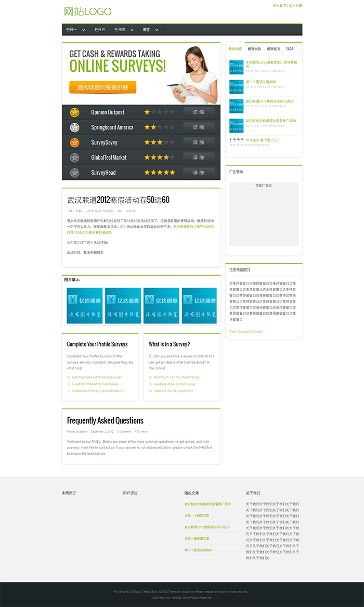
Task: Click 详细 button for SurveyHead
Action: coord(199,173)
